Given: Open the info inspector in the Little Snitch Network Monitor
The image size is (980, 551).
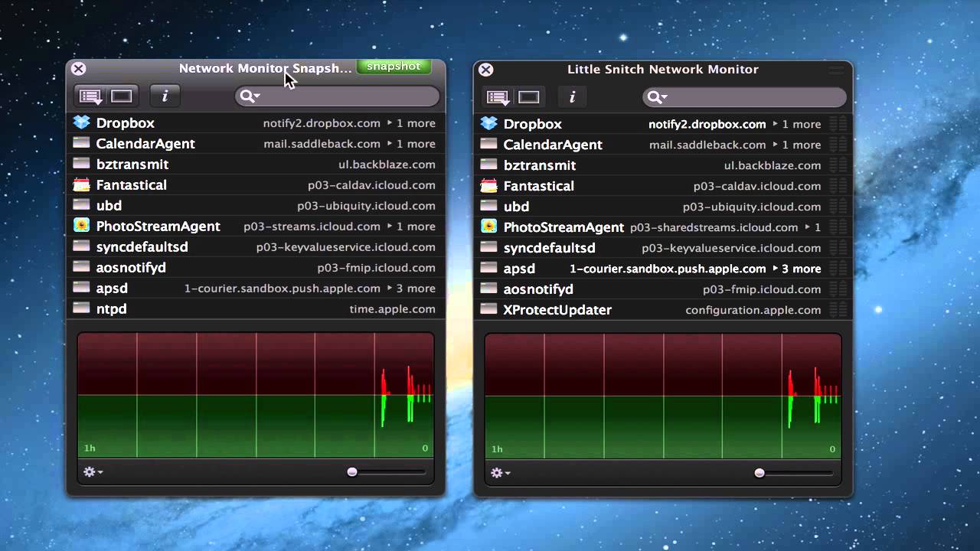Looking at the screenshot, I should [x=572, y=97].
